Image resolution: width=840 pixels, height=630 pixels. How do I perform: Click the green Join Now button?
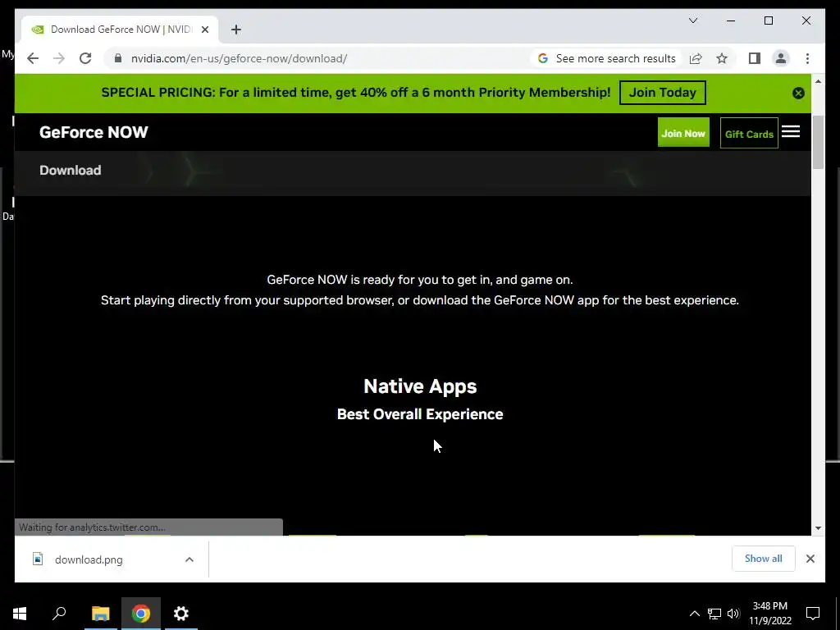point(683,133)
